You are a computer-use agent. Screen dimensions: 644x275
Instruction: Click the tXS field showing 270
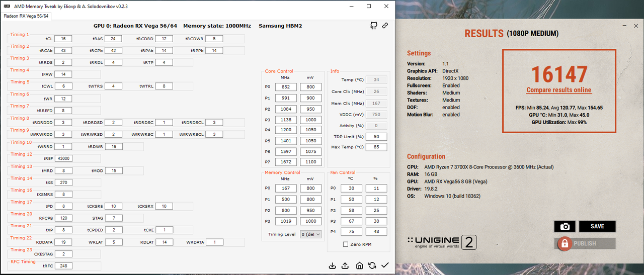(63, 182)
